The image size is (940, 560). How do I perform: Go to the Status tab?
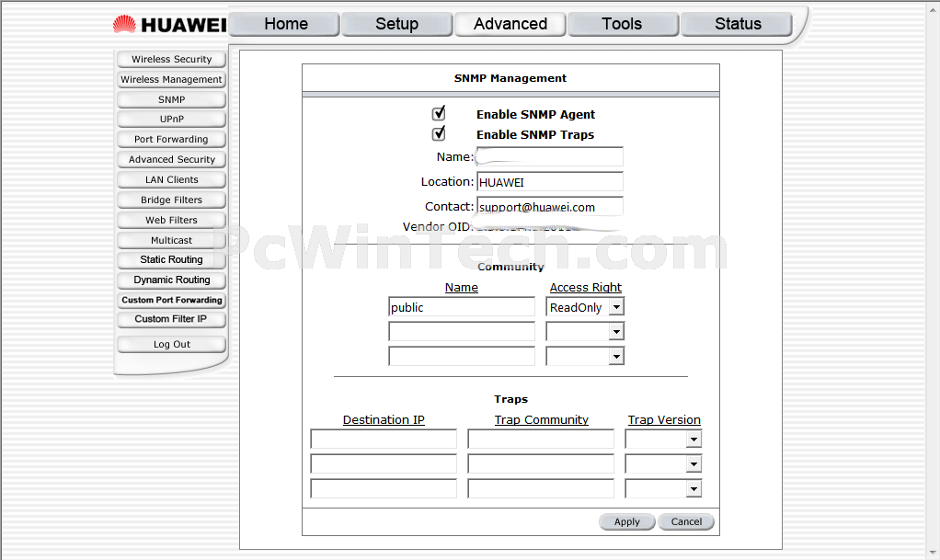737,24
